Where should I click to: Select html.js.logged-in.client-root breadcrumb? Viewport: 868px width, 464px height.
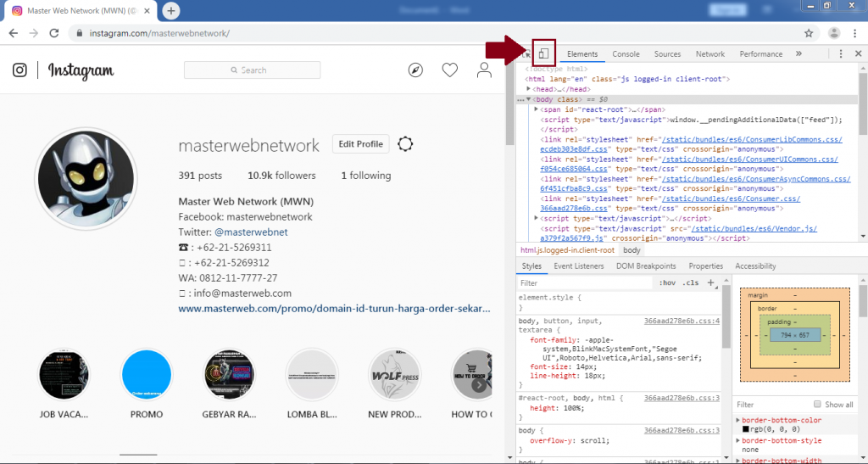[x=567, y=250]
